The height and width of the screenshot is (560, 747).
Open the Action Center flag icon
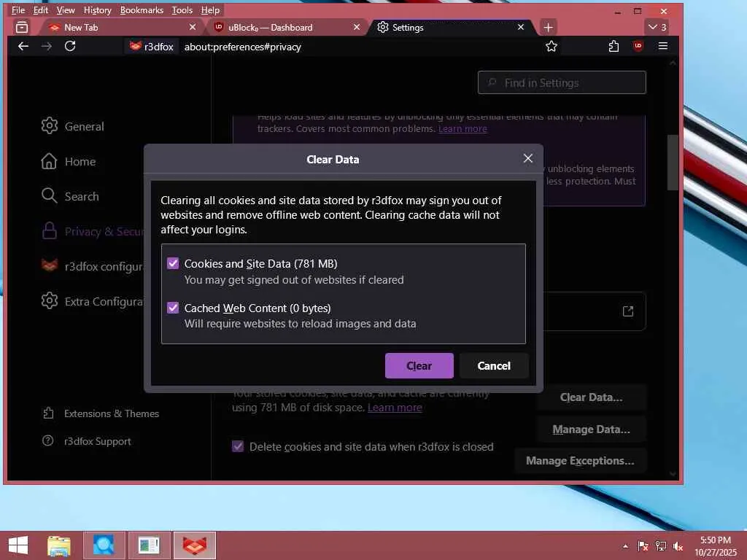point(643,546)
